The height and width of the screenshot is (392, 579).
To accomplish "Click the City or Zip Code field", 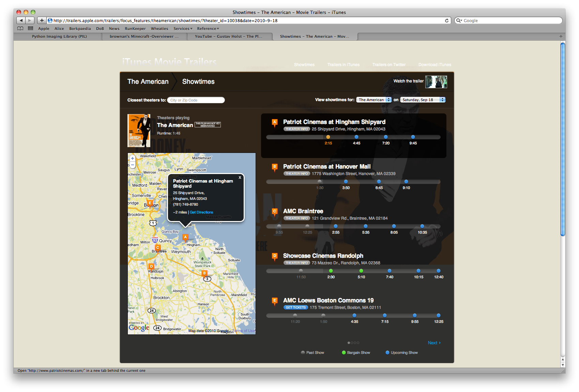I will tap(196, 100).
